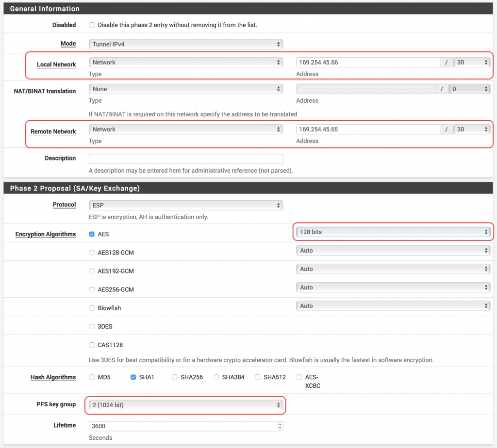497x448 pixels.
Task: Click the Description text field
Action: coord(185,159)
